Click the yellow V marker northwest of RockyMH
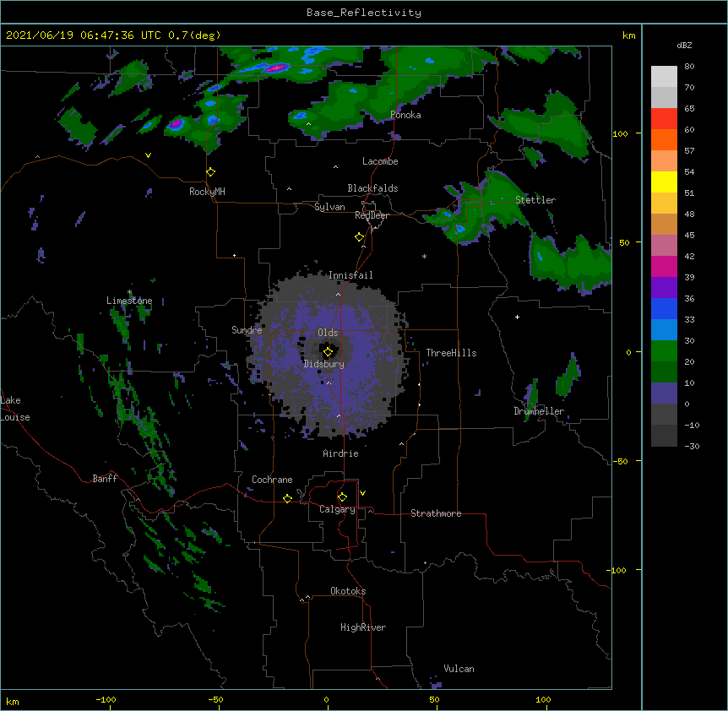This screenshot has height=711, width=728. point(148,155)
